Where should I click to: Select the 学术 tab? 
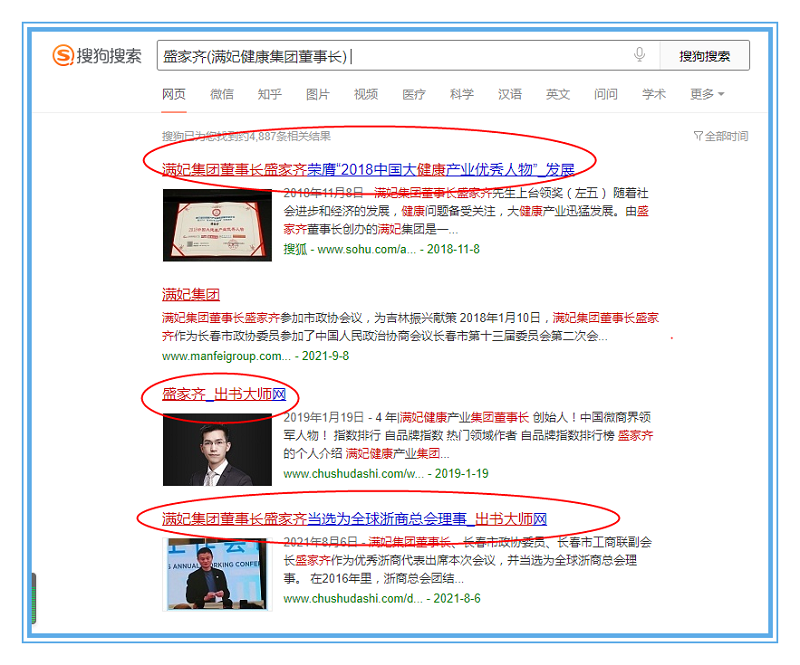[x=654, y=94]
